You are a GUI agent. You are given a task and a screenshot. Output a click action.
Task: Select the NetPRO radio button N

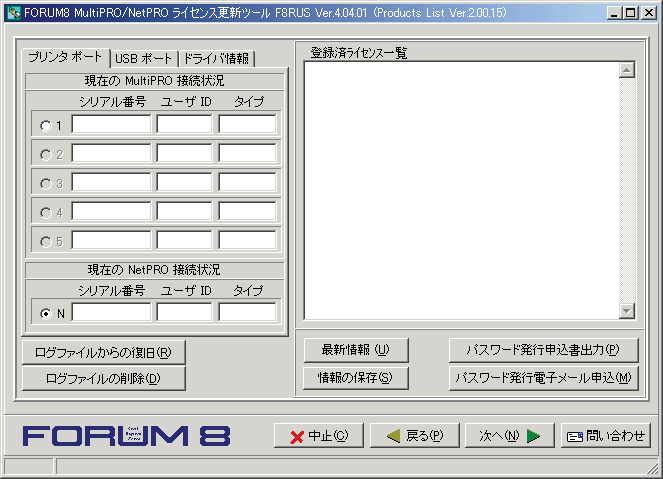click(46, 314)
